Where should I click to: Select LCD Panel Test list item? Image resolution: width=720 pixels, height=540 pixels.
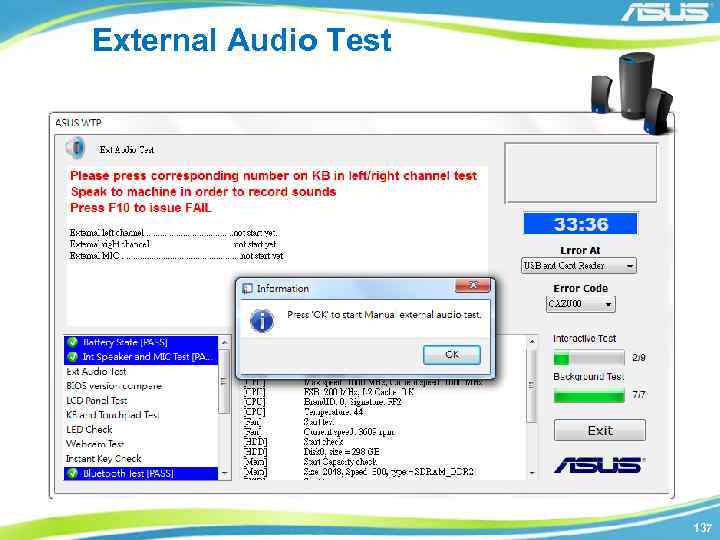(141, 400)
